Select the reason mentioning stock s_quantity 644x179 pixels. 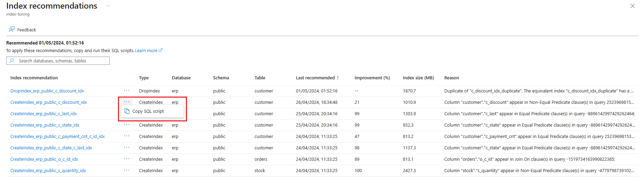tap(539, 171)
